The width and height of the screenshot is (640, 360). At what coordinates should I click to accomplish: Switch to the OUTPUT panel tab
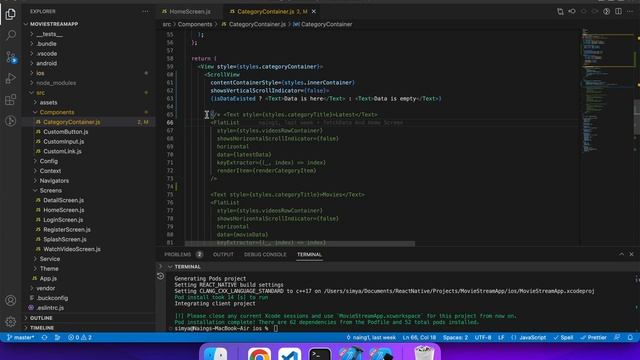pos(223,254)
